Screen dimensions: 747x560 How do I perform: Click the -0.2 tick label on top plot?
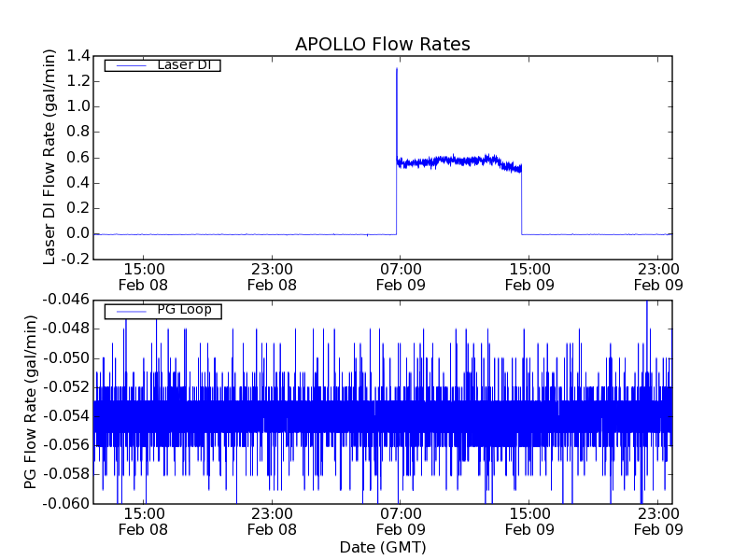tap(76, 259)
